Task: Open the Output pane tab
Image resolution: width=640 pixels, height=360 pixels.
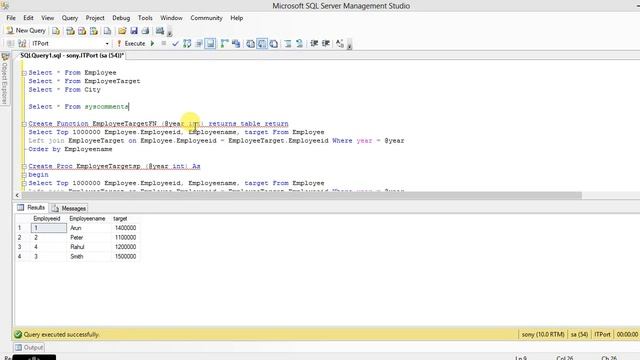Action: tap(29, 348)
